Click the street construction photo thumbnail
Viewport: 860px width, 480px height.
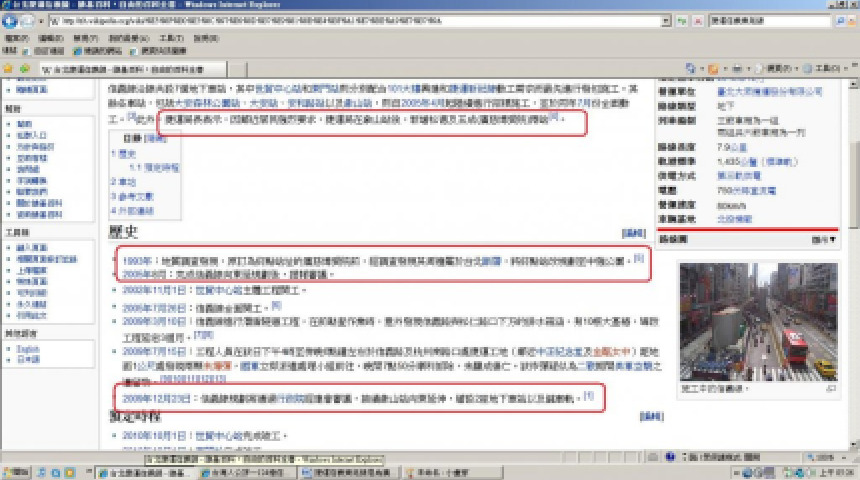click(x=757, y=322)
